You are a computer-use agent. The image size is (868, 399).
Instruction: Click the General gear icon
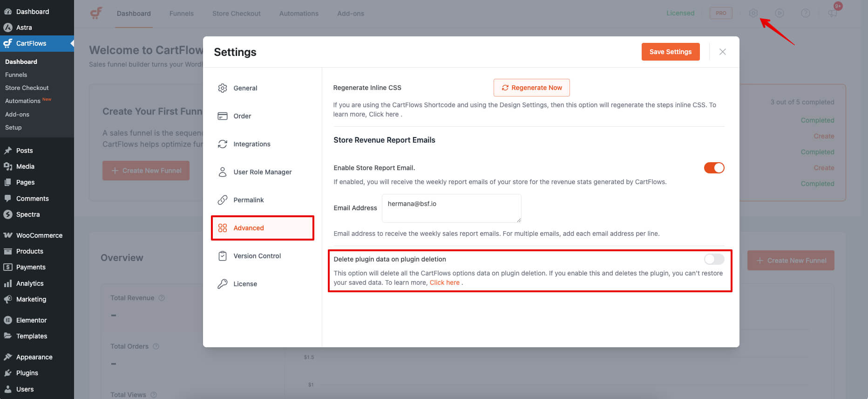point(223,88)
